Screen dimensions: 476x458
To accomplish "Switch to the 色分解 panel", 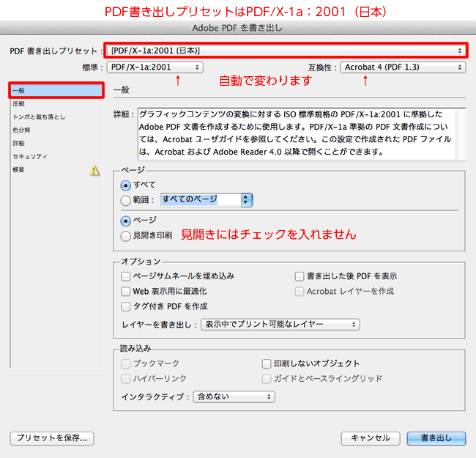I will tap(21, 130).
